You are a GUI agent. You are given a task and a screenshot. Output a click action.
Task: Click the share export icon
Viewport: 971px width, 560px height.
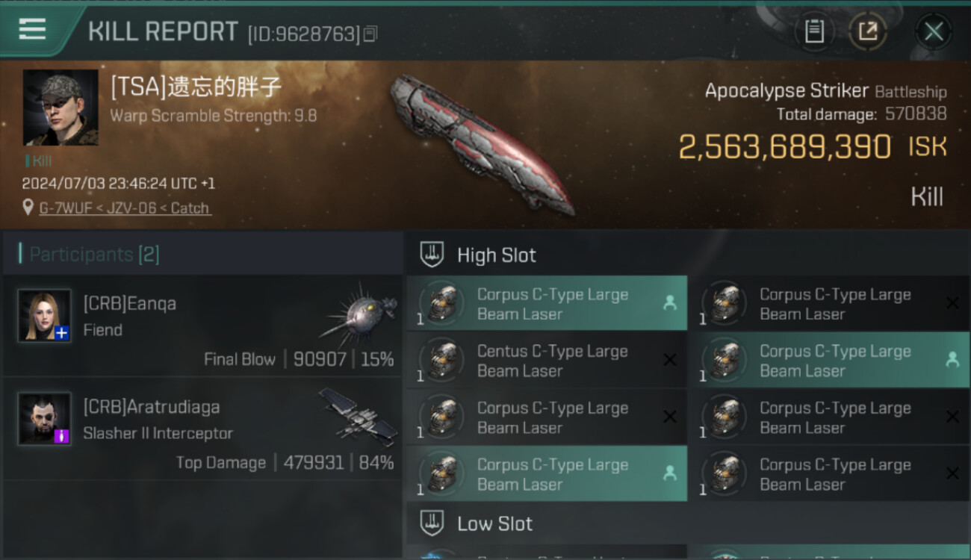pyautogui.click(x=868, y=31)
